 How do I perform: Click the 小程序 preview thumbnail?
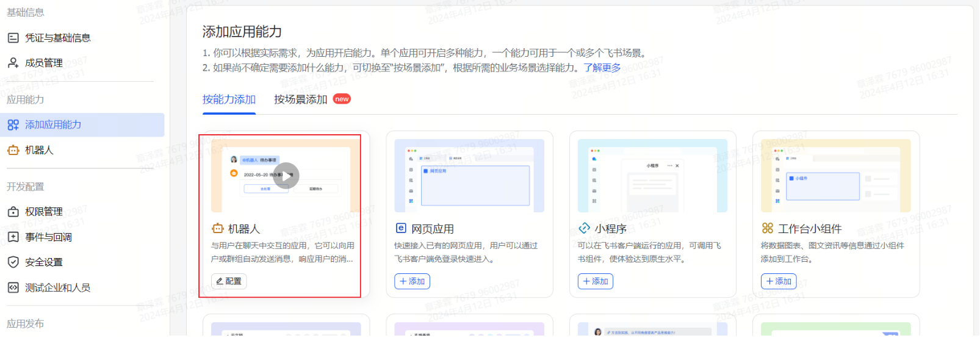tap(652, 176)
